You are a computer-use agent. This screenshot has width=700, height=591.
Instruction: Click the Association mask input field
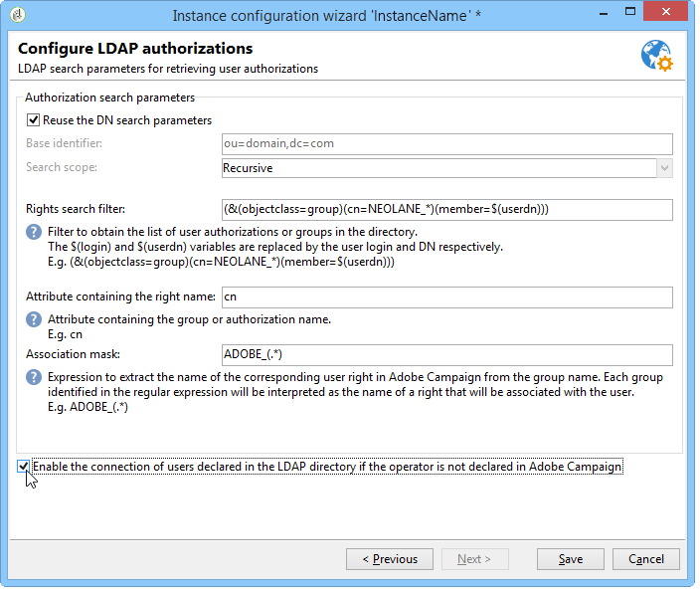pos(447,354)
